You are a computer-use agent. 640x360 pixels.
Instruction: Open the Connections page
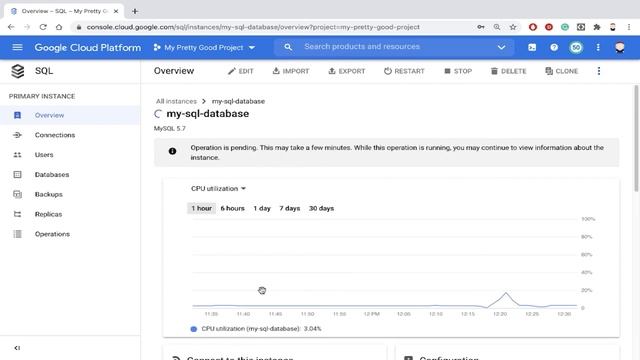click(70, 135)
